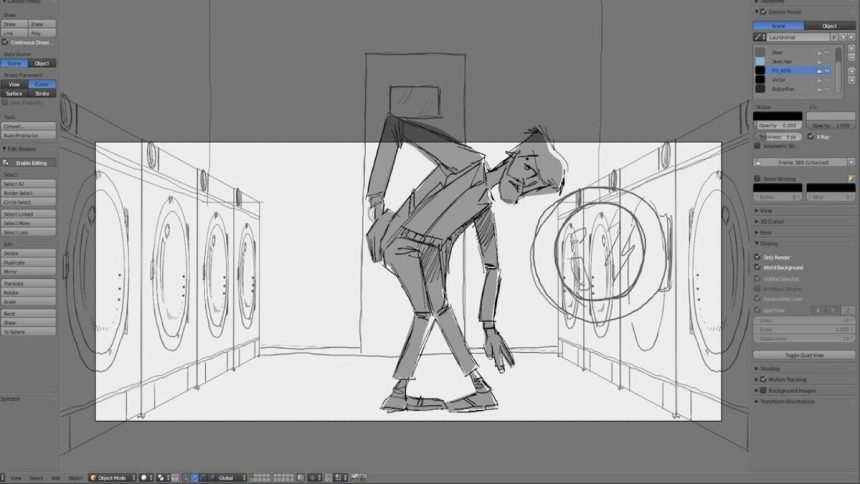This screenshot has height=484, width=860.
Task: Lock the Victor grease pencil layer
Action: pos(819,79)
